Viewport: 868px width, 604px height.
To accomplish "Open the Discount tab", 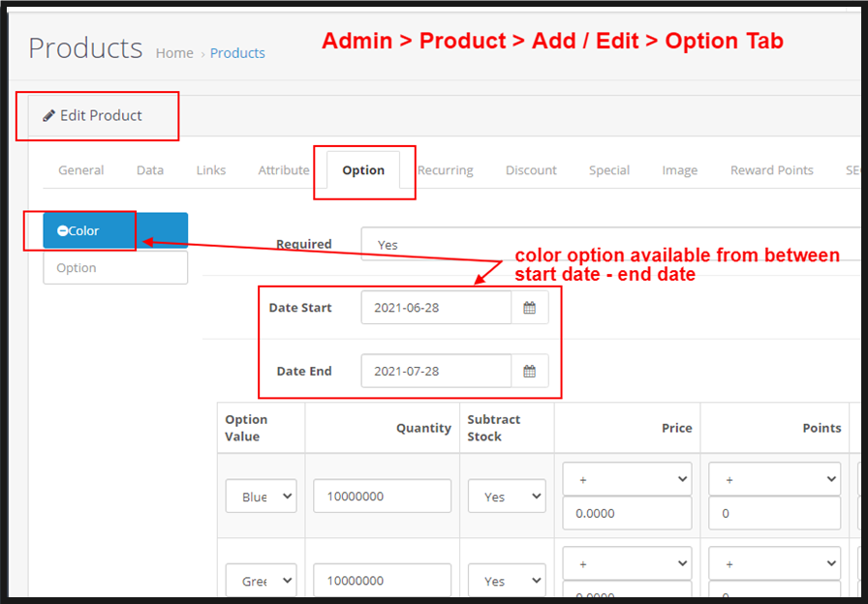I will point(531,170).
